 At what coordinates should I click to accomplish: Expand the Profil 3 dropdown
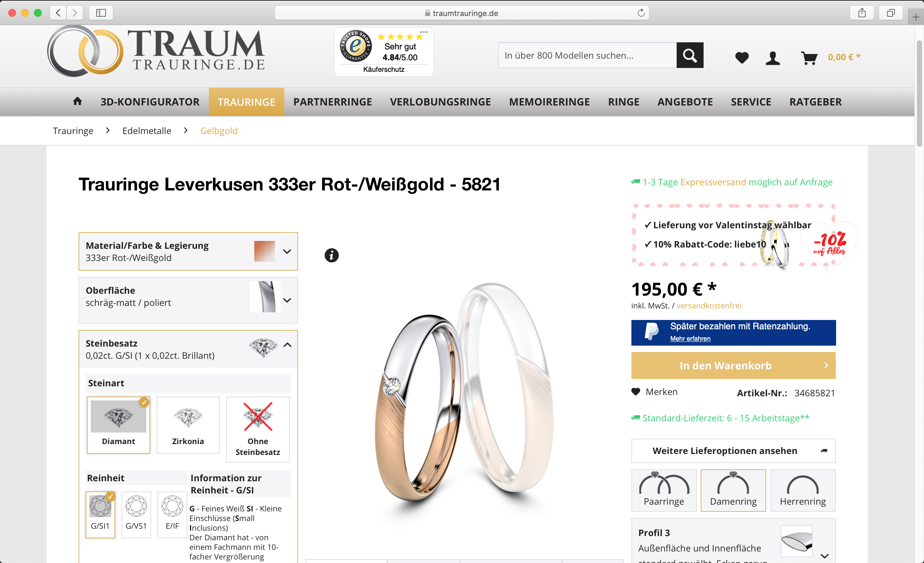(824, 556)
